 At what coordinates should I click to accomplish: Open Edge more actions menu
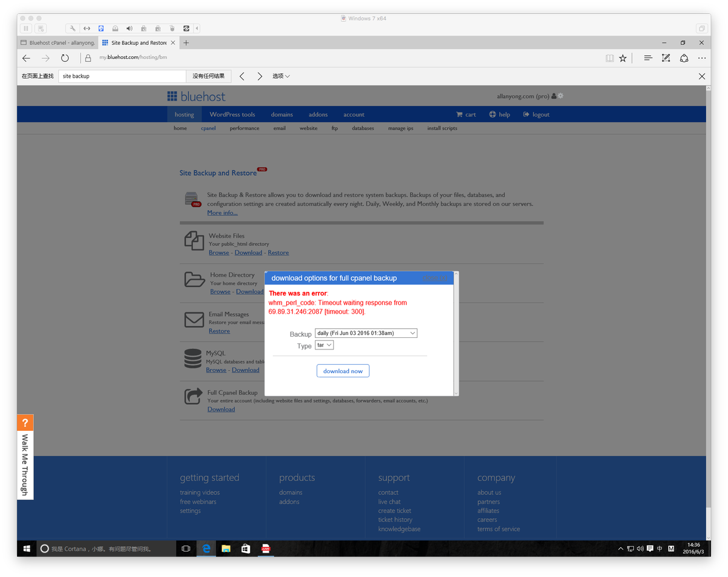[702, 58]
